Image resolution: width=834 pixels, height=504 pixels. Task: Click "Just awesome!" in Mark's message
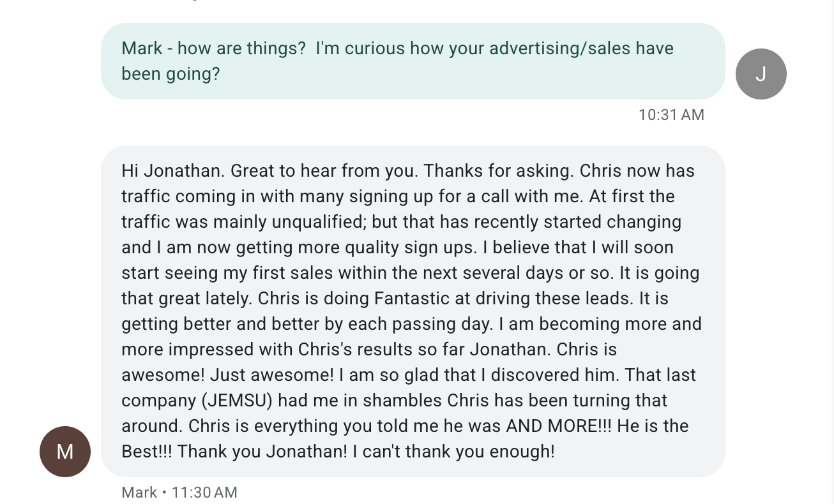pos(272,375)
